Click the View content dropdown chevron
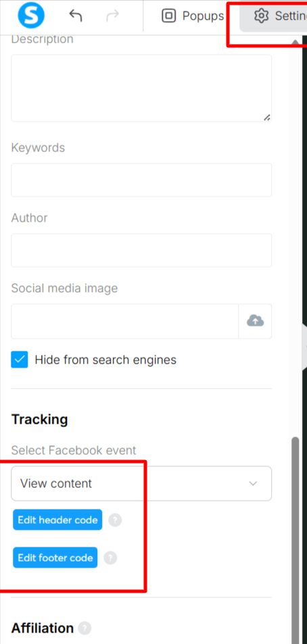This screenshot has height=644, width=307. 253,483
